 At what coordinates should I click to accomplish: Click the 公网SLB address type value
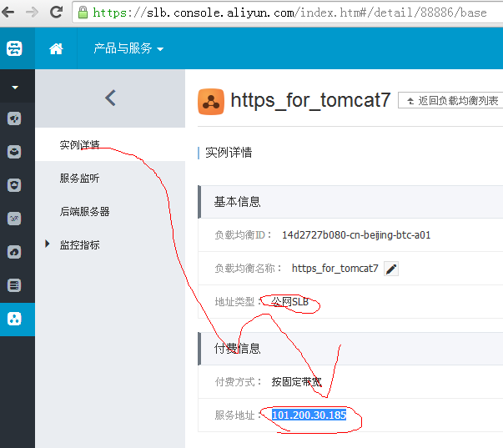pos(290,302)
